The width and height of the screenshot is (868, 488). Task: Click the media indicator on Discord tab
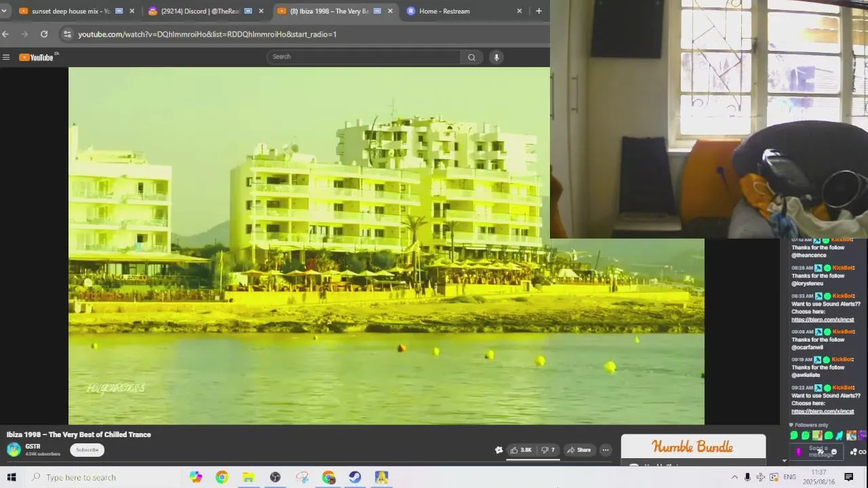(248, 11)
